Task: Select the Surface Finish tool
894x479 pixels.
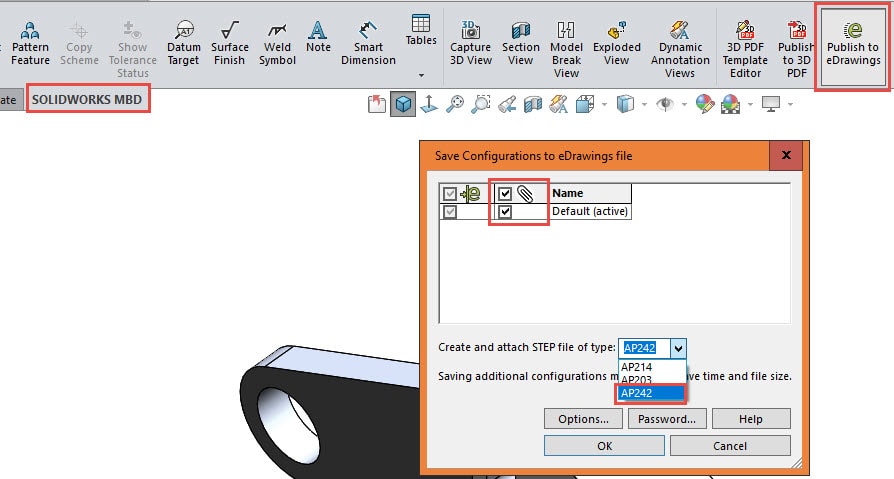Action: (x=230, y=44)
